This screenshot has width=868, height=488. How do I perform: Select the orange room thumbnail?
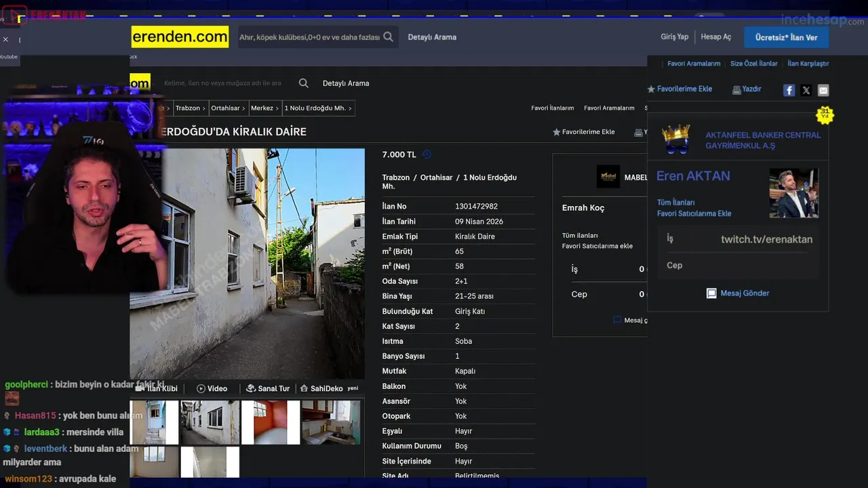coord(271,422)
